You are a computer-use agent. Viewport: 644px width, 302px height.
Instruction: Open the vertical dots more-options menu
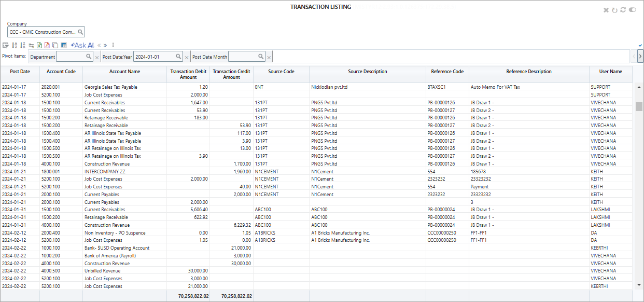(113, 45)
